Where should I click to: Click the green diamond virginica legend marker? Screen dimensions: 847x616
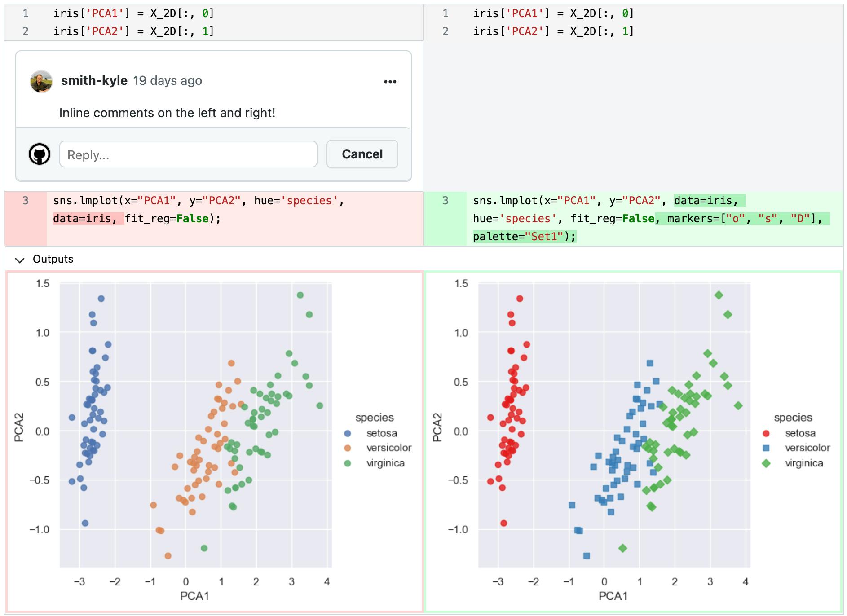point(766,463)
